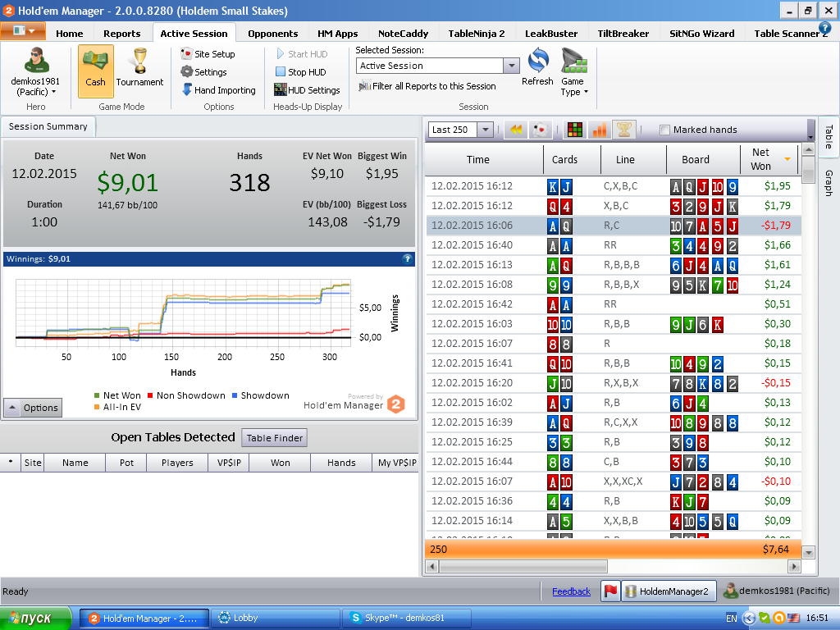Enable the Marked hands checkbox
The height and width of the screenshot is (630, 840).
click(664, 130)
